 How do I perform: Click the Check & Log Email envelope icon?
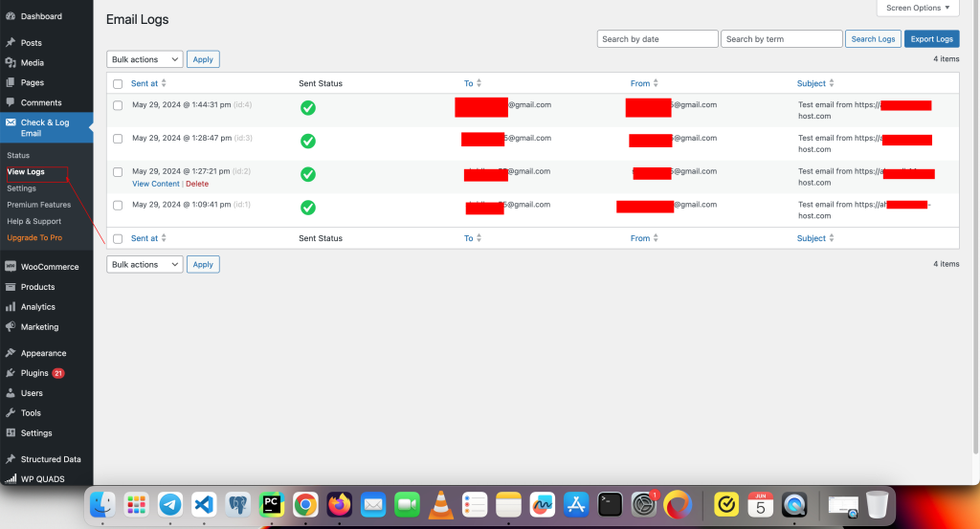click(x=11, y=122)
